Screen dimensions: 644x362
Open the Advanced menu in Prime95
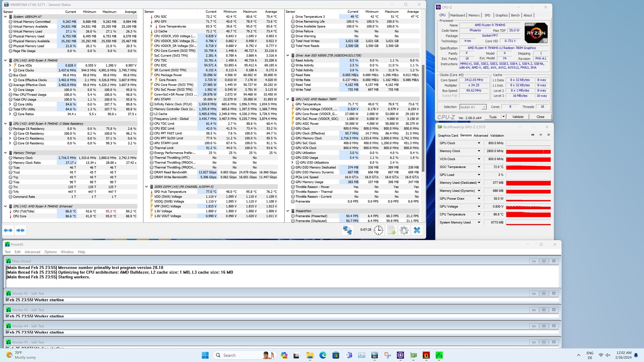[32, 252]
